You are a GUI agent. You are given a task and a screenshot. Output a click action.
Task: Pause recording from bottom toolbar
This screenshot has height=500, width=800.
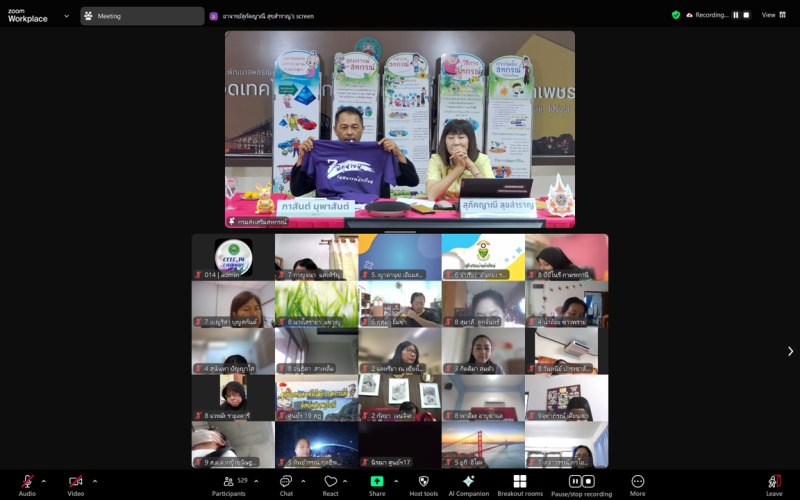(575, 481)
